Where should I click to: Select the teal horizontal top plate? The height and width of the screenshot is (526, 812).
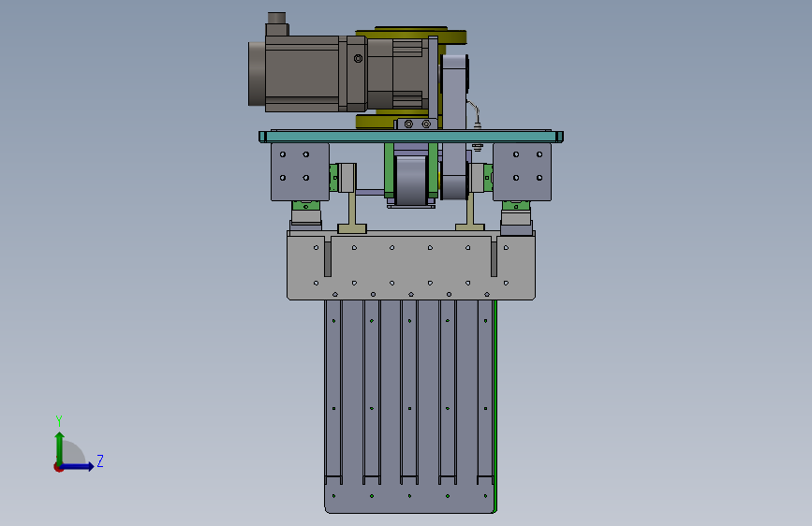point(411,136)
